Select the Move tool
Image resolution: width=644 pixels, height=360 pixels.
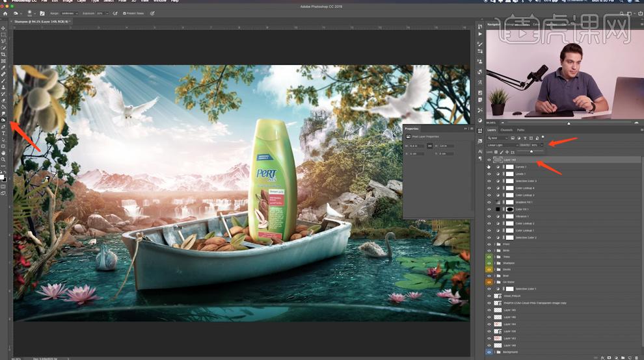tap(3, 29)
